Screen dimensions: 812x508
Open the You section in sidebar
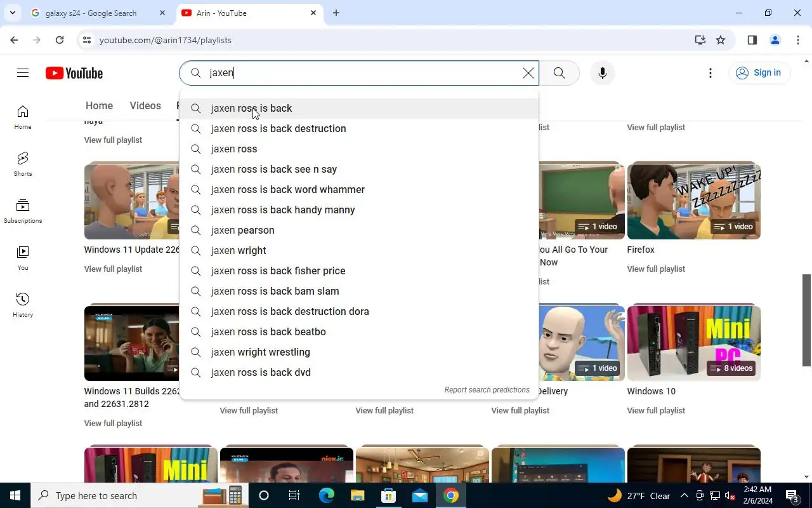(x=23, y=258)
